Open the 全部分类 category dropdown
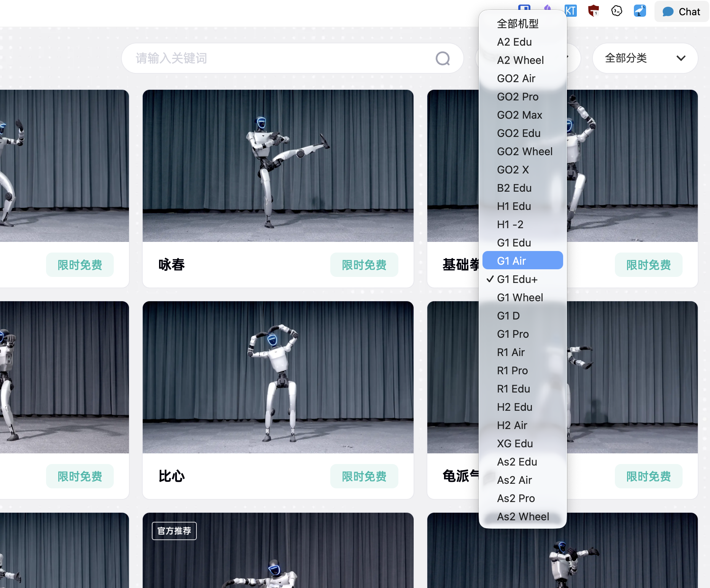Image resolution: width=710 pixels, height=588 pixels. [645, 58]
